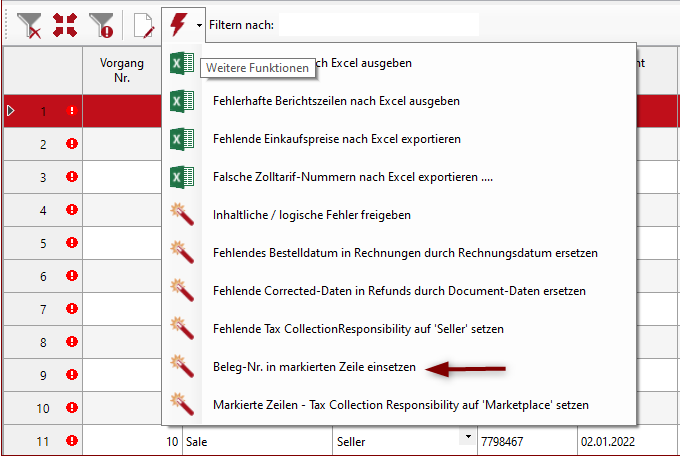Open dropdown arrow next to lightning bolt
This screenshot has height=457, width=680.
point(200,25)
